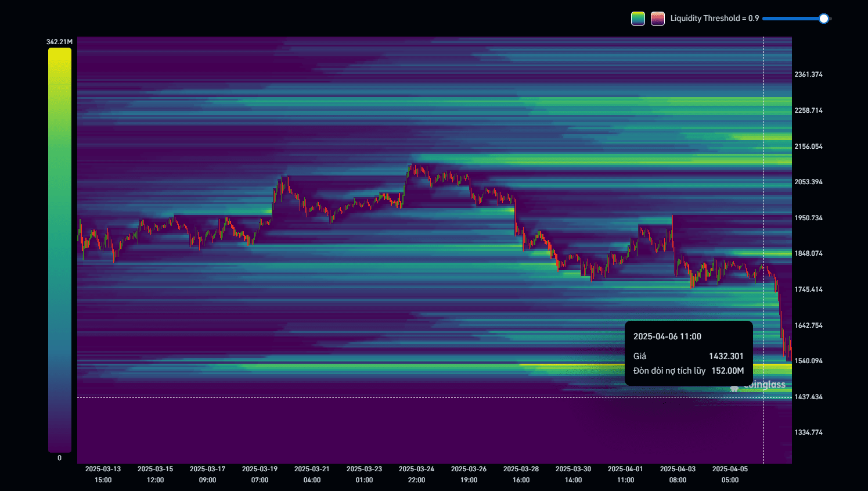Screen dimensions: 868x491
Task: Click the 1437.434 price axis label
Action: click(808, 397)
